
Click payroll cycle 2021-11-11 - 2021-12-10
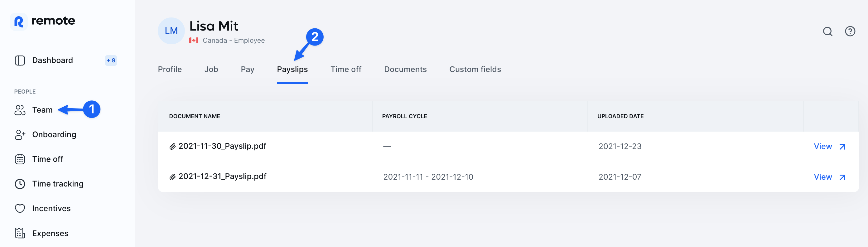[x=428, y=177]
